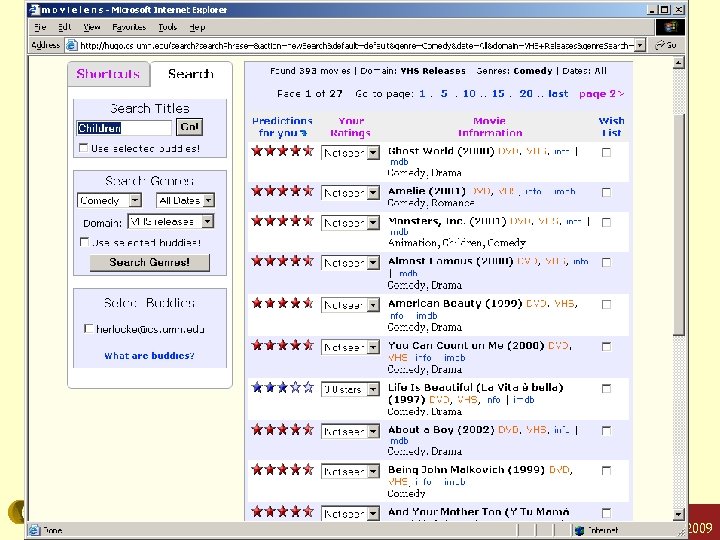Add American Beauty to the wish list
The image size is (720, 540).
[x=606, y=304]
